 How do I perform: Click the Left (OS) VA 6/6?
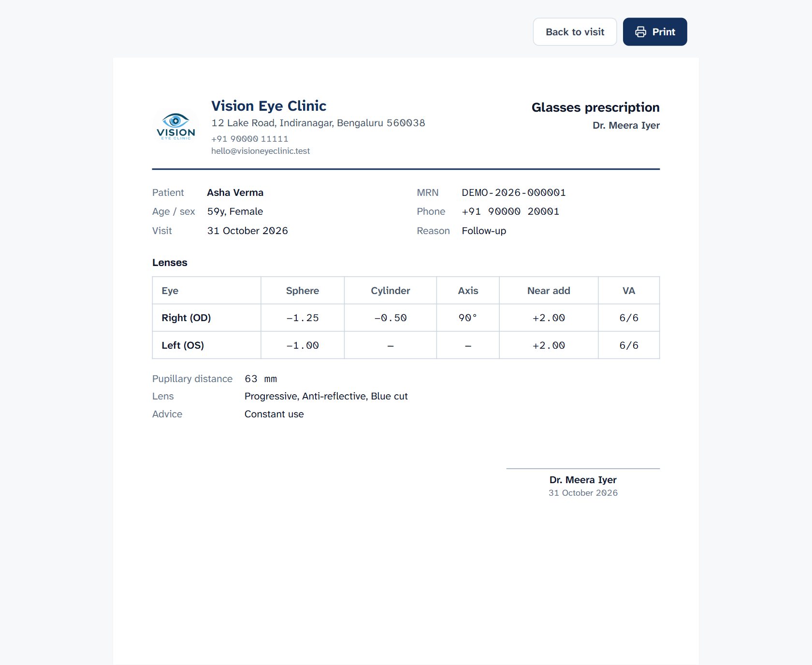pos(629,345)
